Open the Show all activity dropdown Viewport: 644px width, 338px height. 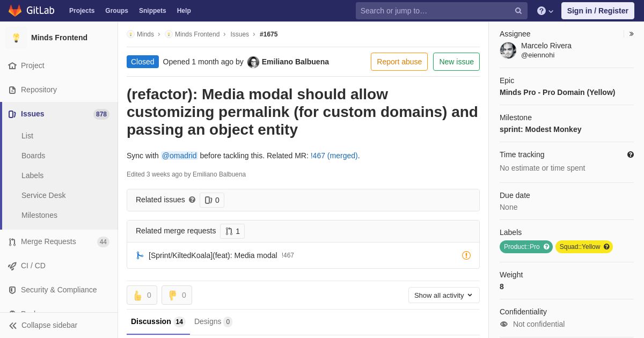click(x=444, y=295)
